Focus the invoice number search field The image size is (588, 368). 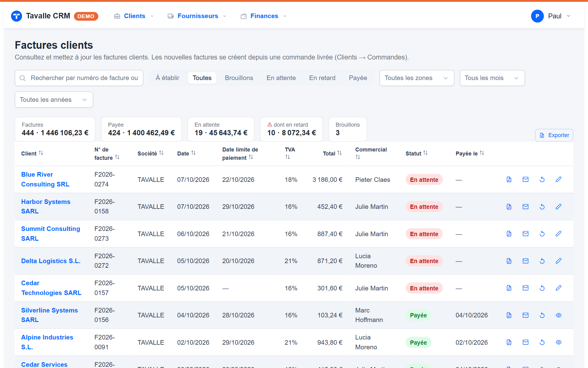pos(79,78)
